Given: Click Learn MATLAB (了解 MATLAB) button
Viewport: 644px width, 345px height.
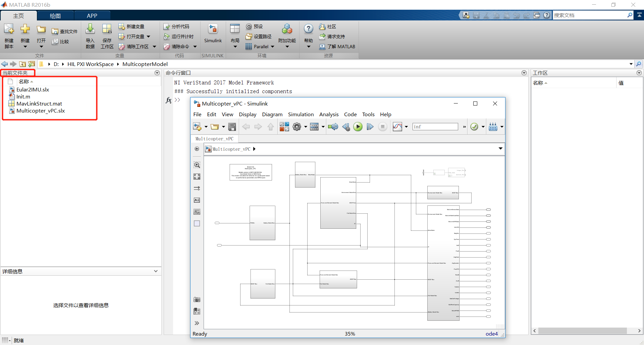Looking at the screenshot, I should (337, 47).
